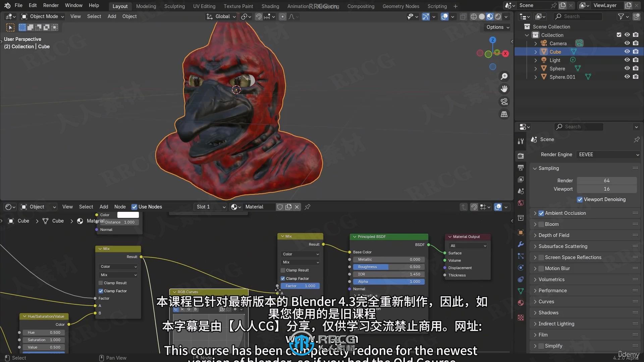Toggle Viewport Denoising checkbox
Viewport: 644px width, 362px height.
[580, 199]
